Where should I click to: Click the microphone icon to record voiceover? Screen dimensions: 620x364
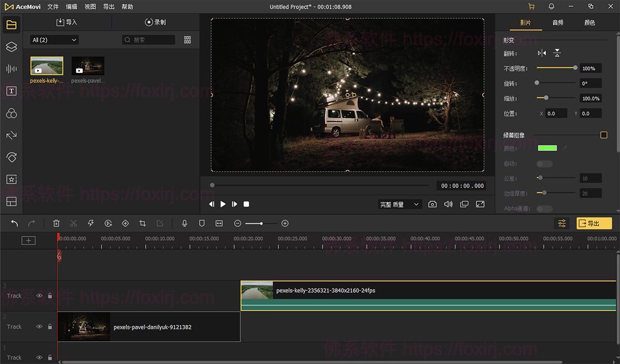point(184,223)
